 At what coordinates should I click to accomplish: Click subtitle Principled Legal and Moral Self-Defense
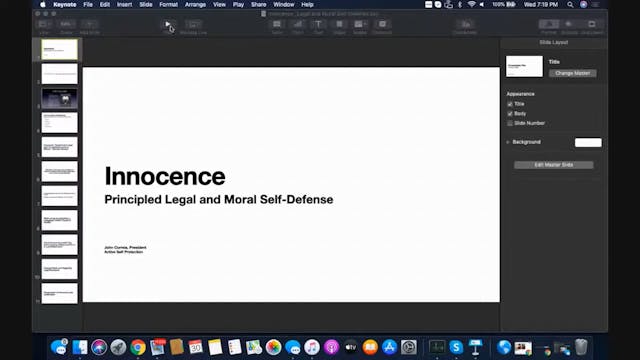tap(219, 200)
